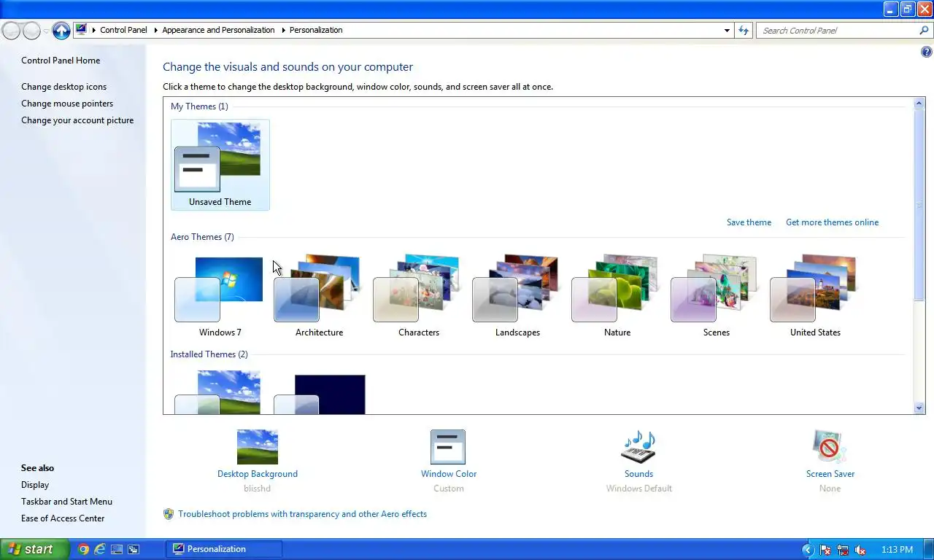
Task: Open Troubleshoot problems with transparency link
Action: click(302, 514)
